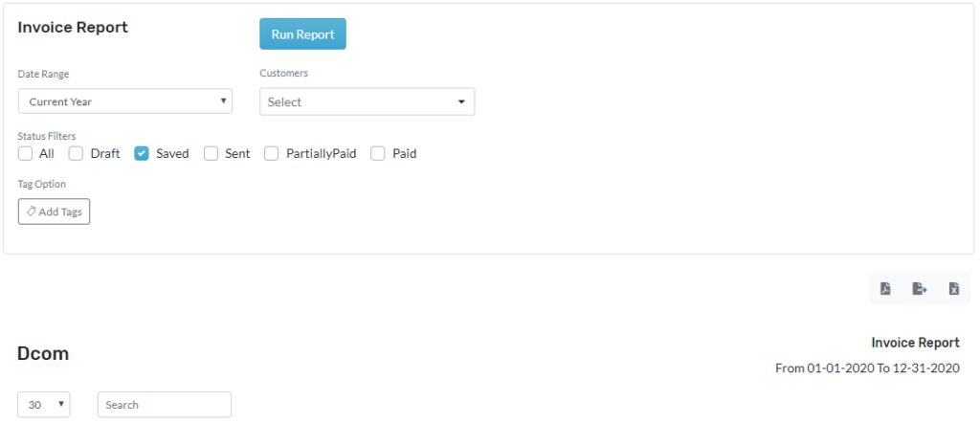The image size is (980, 423).
Task: Expand the Customers select dropdown
Action: 367,101
